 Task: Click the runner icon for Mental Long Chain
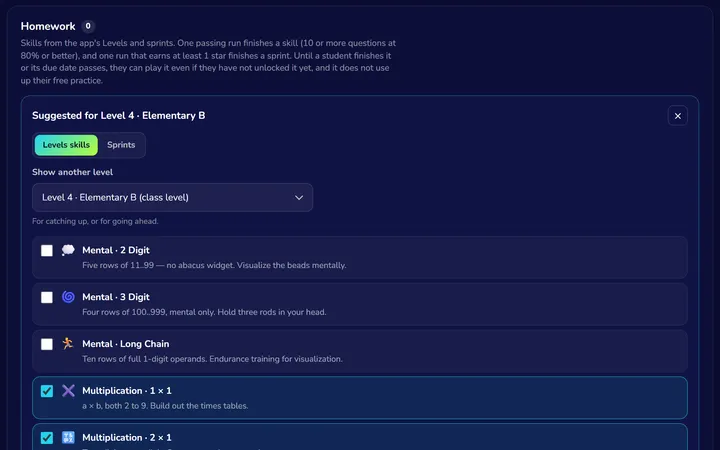click(x=68, y=343)
